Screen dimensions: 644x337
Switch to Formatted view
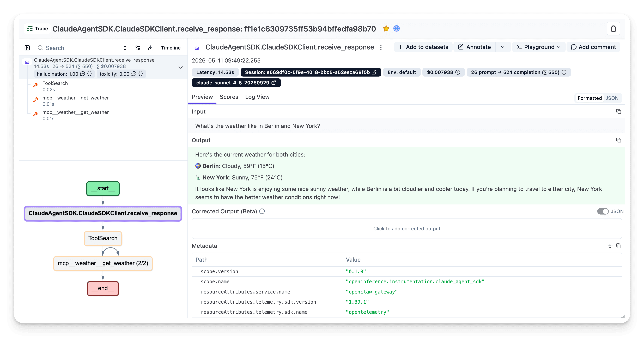point(590,98)
